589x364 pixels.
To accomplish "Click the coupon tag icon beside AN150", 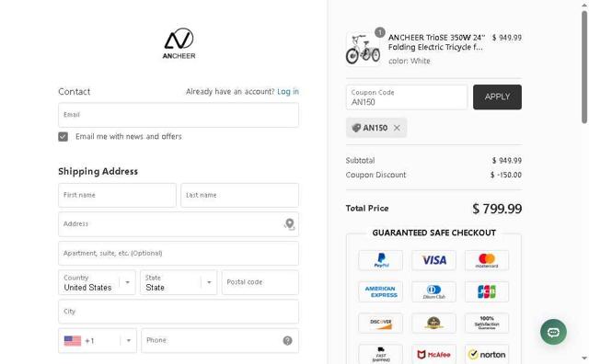I will pyautogui.click(x=356, y=128).
